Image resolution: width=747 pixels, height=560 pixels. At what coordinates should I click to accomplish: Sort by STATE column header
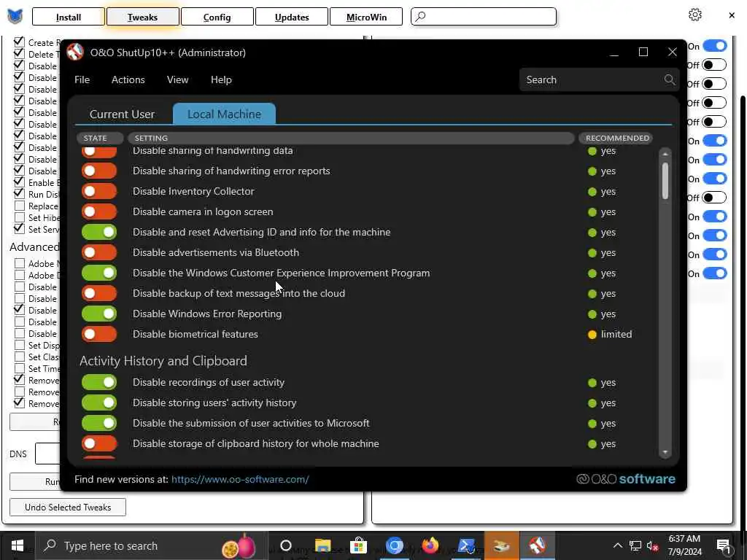[100, 138]
